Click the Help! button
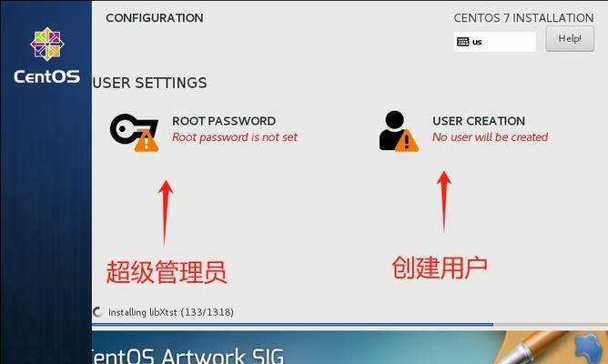The image size is (608, 364). 570,39
